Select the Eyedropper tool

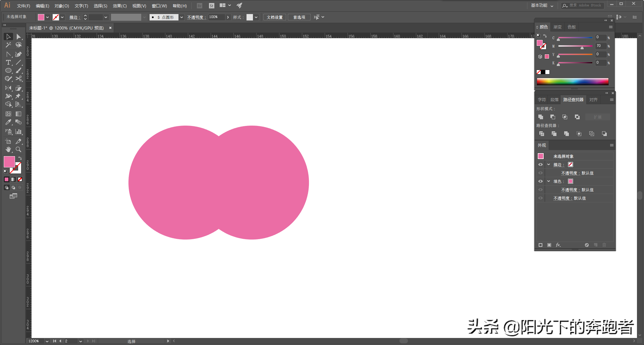[x=8, y=122]
